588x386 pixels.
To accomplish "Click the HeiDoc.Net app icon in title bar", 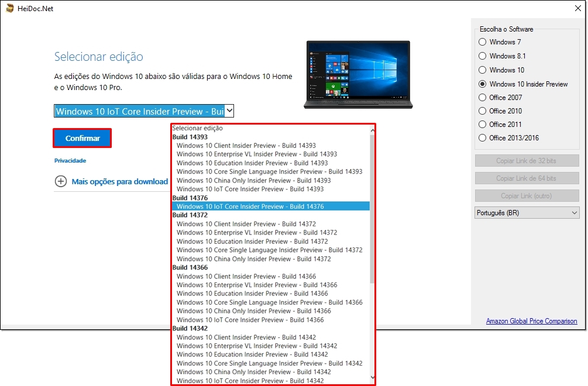I will coord(10,8).
